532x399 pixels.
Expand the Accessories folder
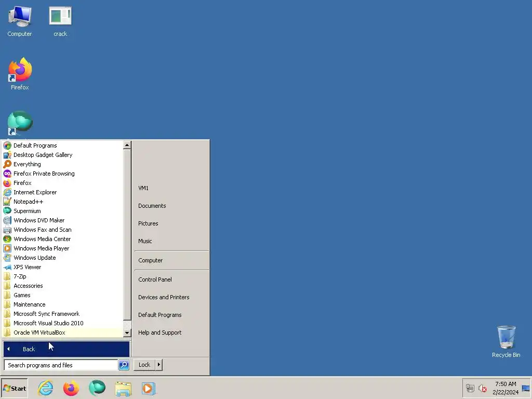[x=62, y=286]
